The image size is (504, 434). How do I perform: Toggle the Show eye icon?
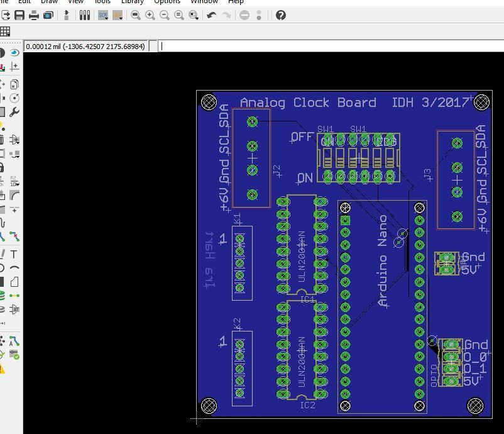(14, 52)
